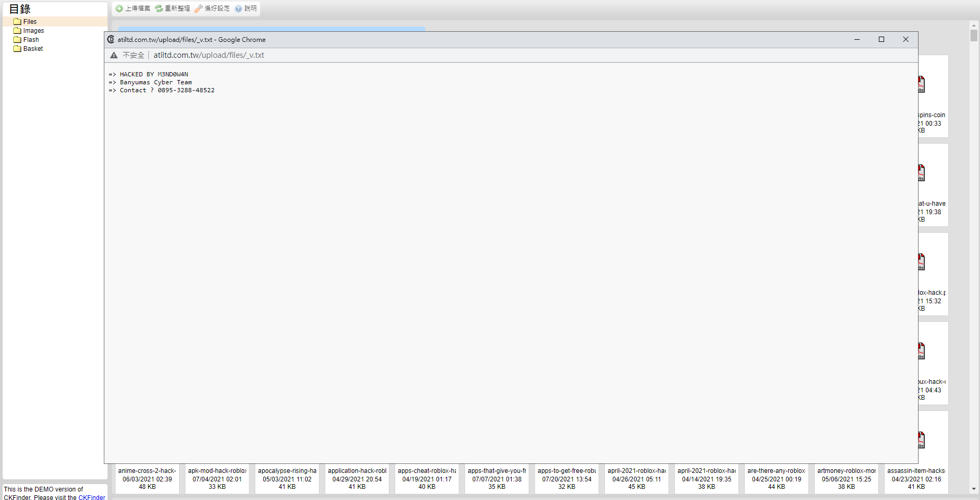
Task: Select the Files folder in directory tree
Action: [x=55, y=22]
